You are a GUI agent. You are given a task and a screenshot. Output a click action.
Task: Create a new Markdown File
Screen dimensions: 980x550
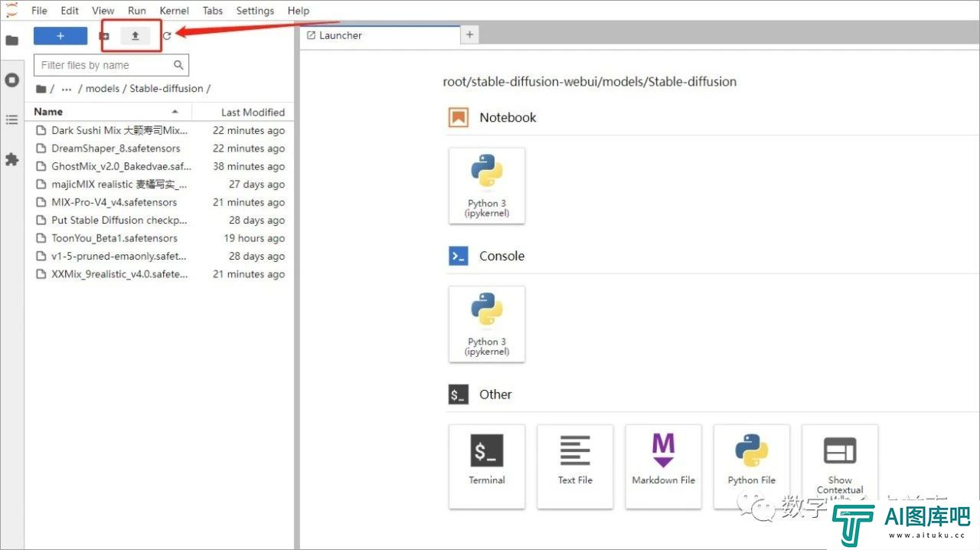663,466
